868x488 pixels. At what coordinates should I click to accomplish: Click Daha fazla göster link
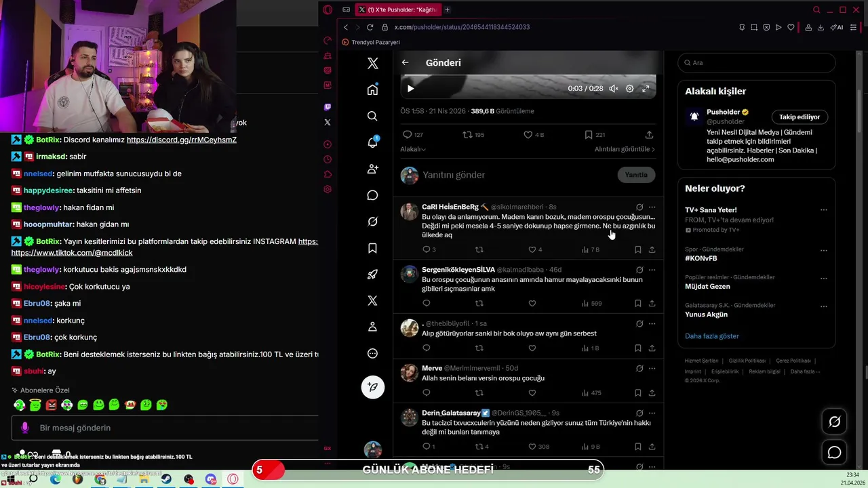pos(711,336)
